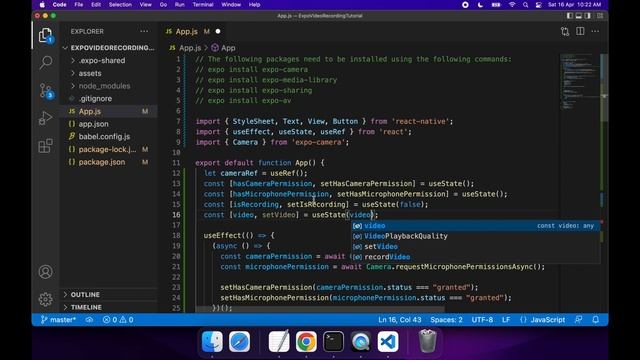Expand the TIMELINE section
The image size is (640, 360).
pos(109,307)
